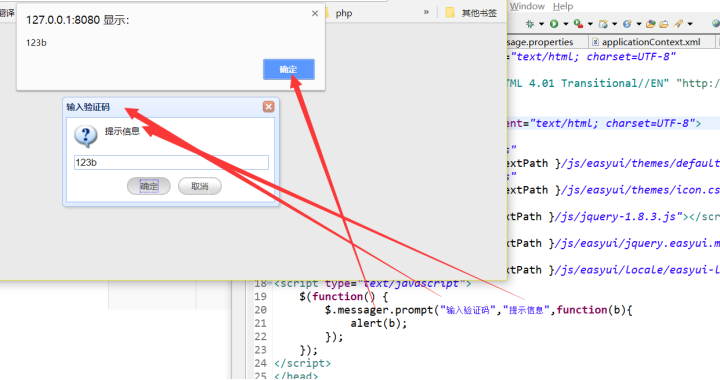Image resolution: width=720 pixels, height=380 pixels.
Task: Expand the bookmarks bar overflow chevron
Action: tap(426, 12)
